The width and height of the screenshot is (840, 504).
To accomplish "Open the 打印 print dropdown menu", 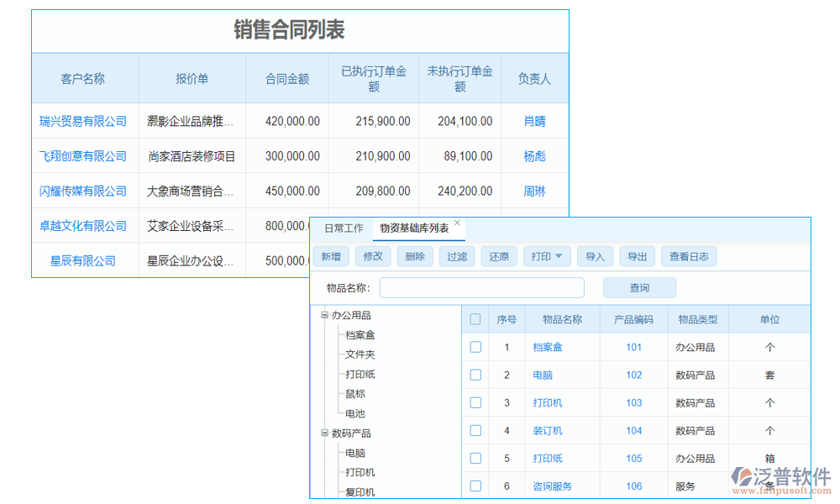I will (x=546, y=256).
